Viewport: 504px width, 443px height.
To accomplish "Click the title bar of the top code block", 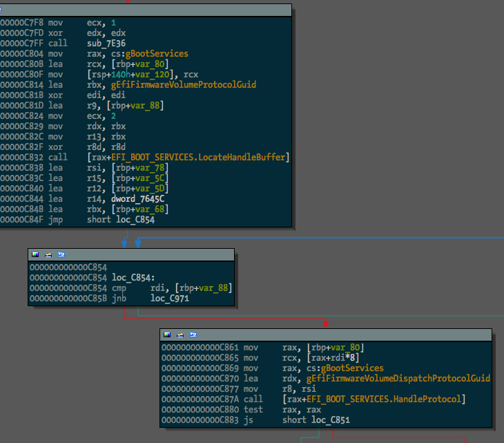I will (146, 10).
